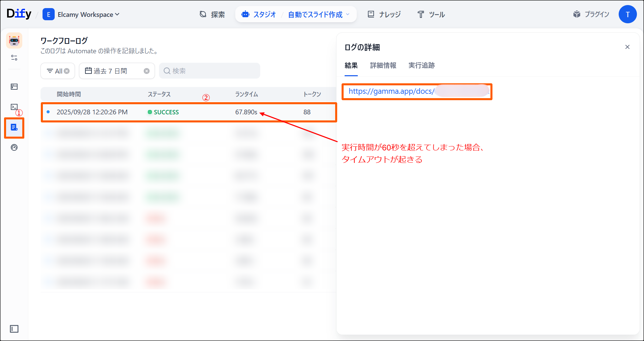
Task: Open the gamma.app docs link
Action: 391,91
